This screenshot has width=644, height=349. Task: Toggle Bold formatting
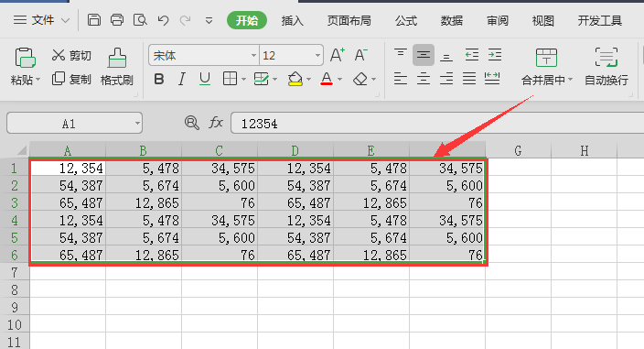(159, 79)
